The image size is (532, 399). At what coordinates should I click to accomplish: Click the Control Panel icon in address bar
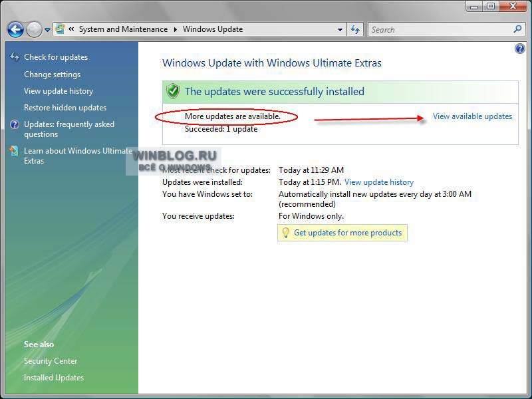[60, 29]
